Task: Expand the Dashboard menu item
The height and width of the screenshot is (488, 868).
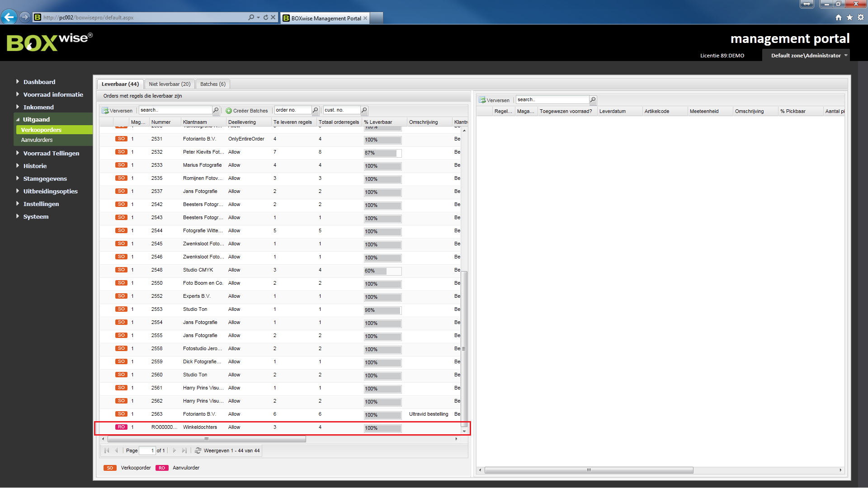Action: pyautogui.click(x=39, y=82)
